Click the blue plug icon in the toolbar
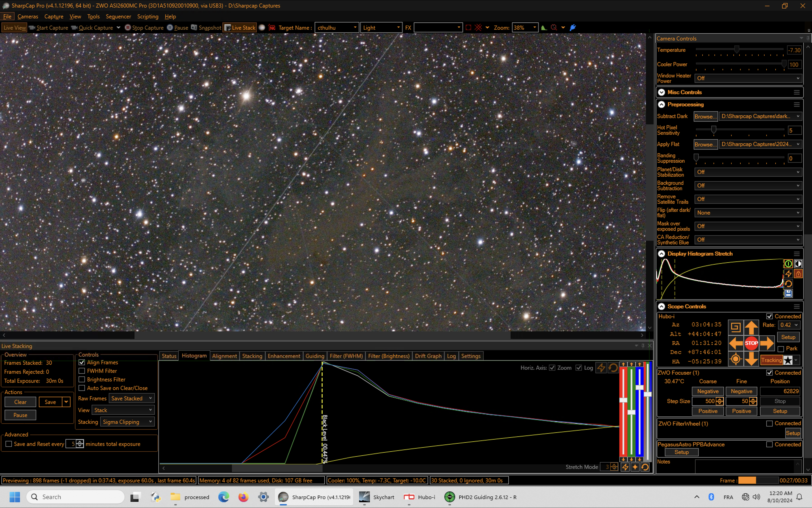This screenshot has height=508, width=812. pyautogui.click(x=573, y=28)
